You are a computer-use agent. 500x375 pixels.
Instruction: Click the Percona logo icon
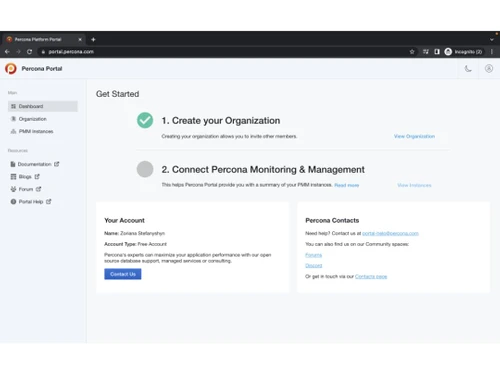(x=11, y=68)
